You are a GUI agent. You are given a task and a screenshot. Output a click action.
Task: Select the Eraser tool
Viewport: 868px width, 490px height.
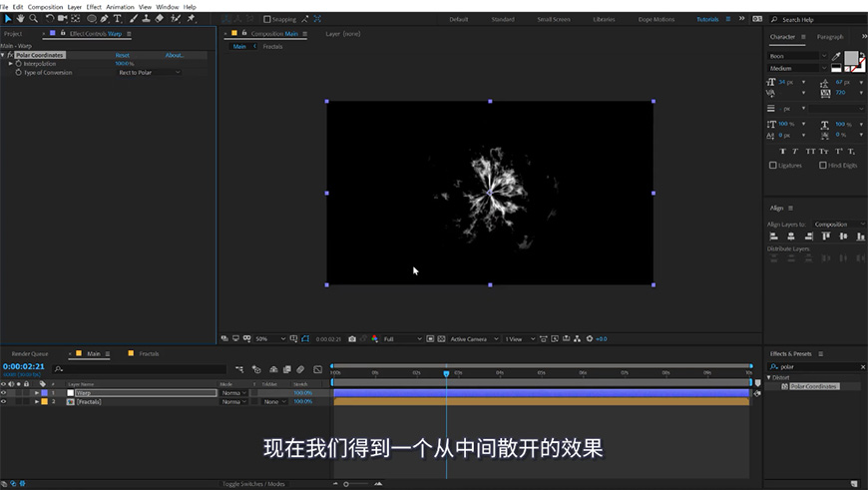[x=160, y=18]
